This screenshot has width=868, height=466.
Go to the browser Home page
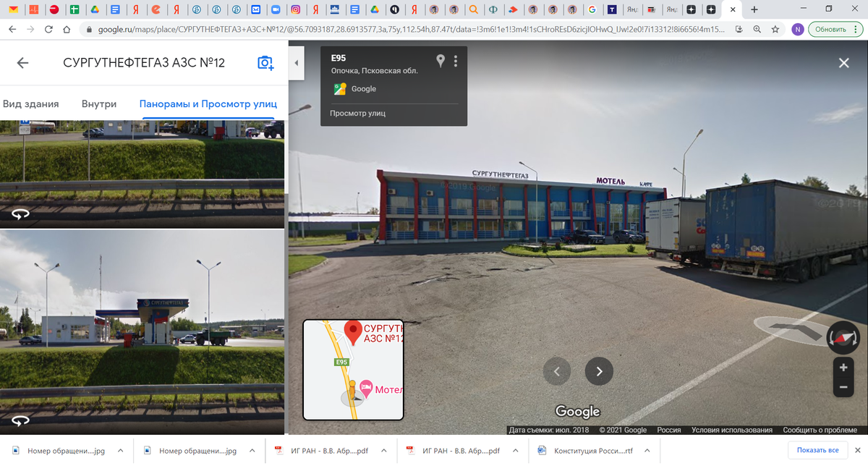click(67, 30)
